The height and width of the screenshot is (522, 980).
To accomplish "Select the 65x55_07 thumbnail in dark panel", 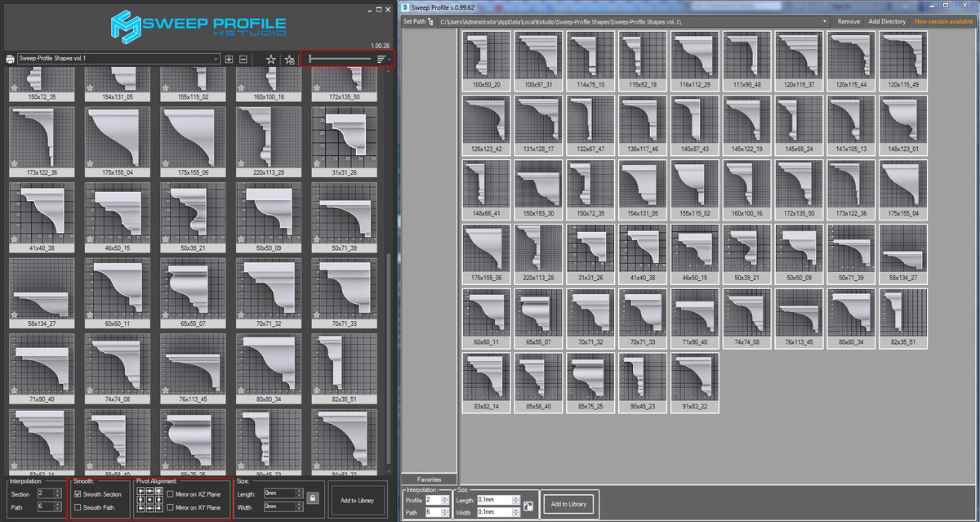I will click(194, 293).
